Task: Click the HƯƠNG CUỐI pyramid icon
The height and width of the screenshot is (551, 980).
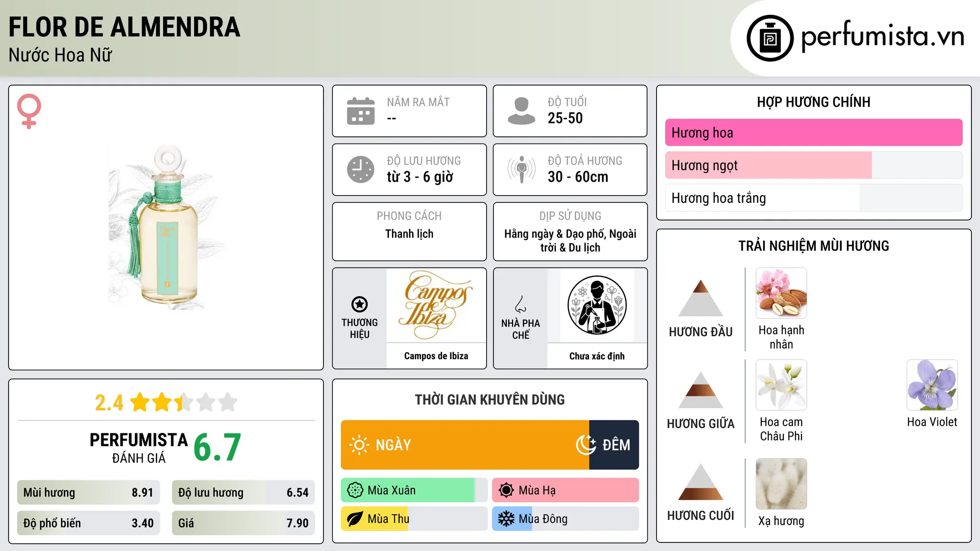Action: click(701, 482)
